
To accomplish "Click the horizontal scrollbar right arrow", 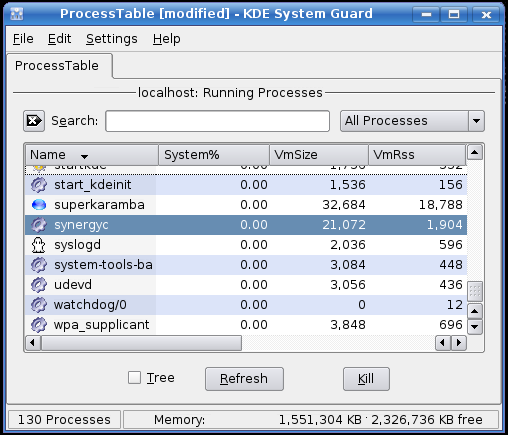I will 459,343.
